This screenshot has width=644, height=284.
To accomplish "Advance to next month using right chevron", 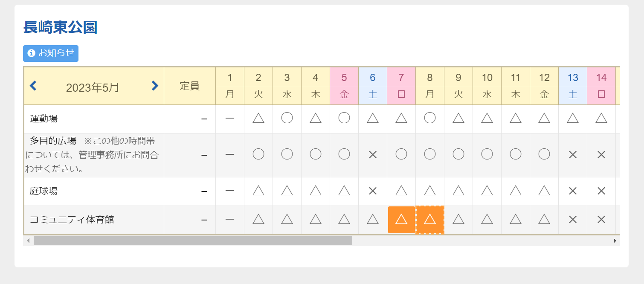I will (155, 86).
